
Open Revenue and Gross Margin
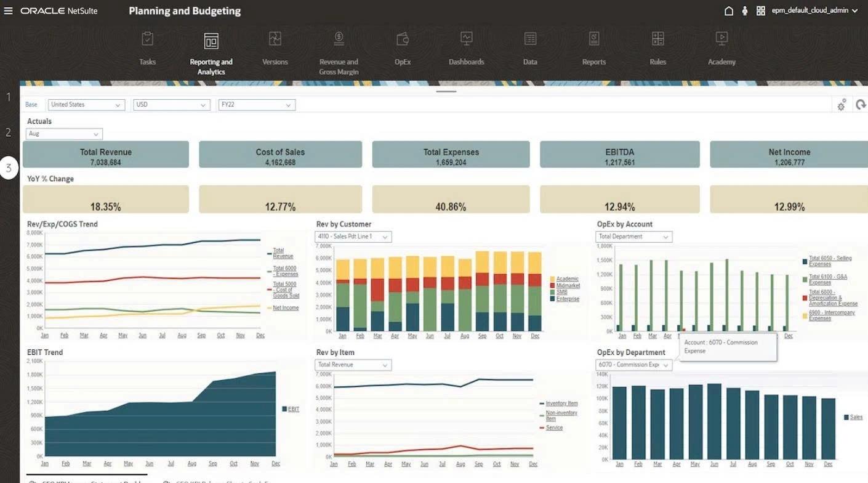pos(339,46)
